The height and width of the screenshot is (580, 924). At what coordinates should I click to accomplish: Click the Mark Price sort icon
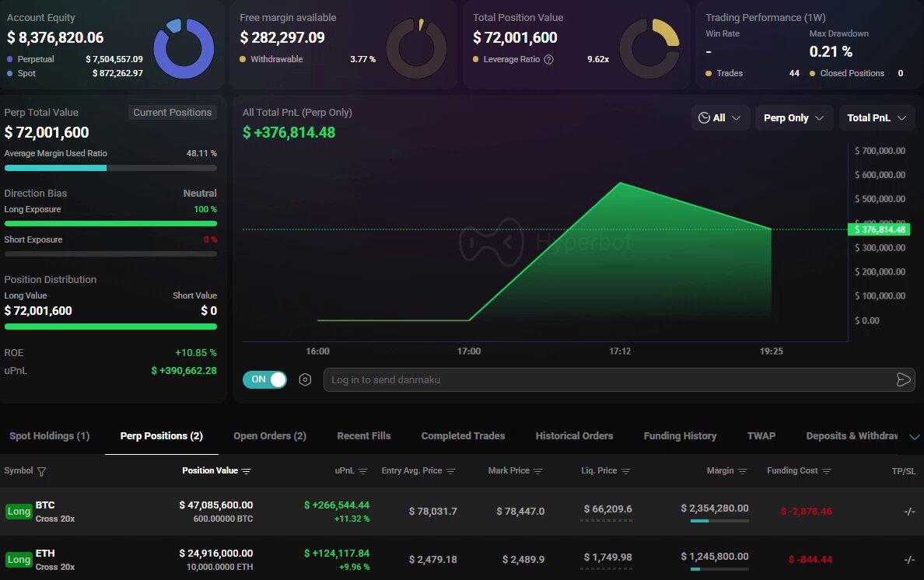tap(537, 471)
